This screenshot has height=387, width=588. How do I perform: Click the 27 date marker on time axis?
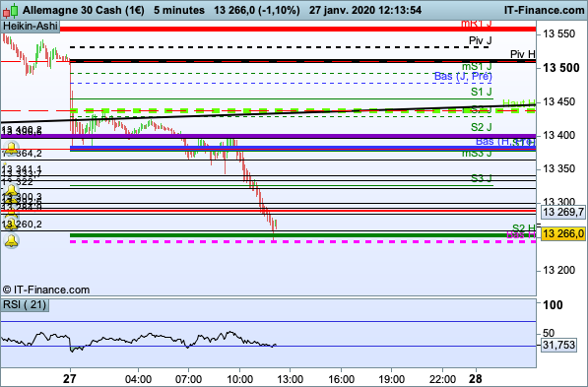(70, 379)
